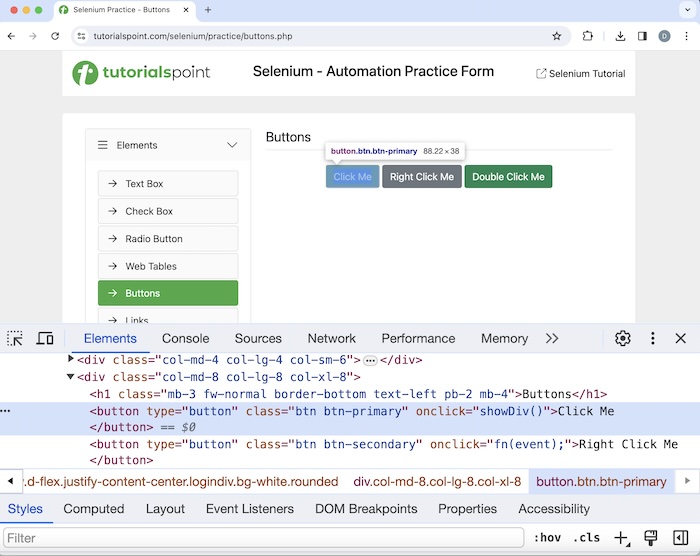Expand the Elements sidebar chevron on the page
This screenshot has width=700, height=556.
[232, 145]
